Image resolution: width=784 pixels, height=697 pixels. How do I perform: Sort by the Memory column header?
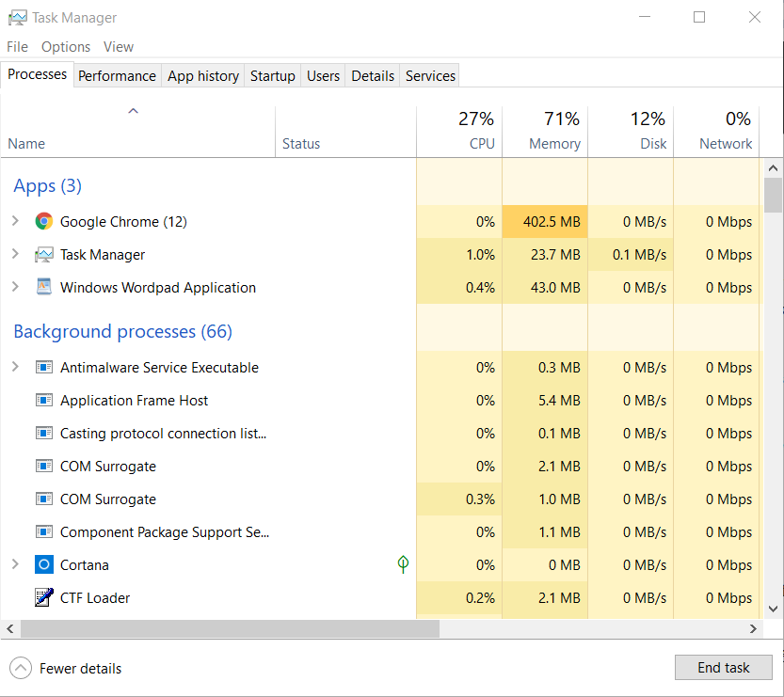pos(545,132)
